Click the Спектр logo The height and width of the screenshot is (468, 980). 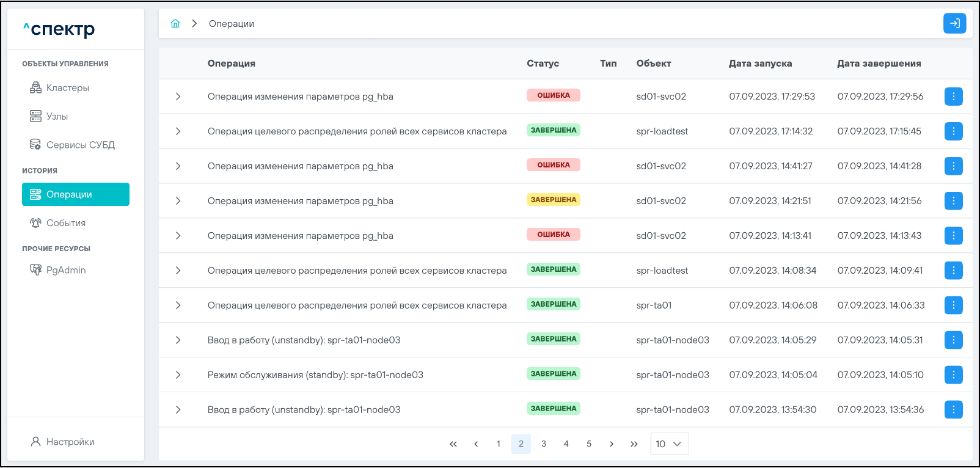(59, 29)
